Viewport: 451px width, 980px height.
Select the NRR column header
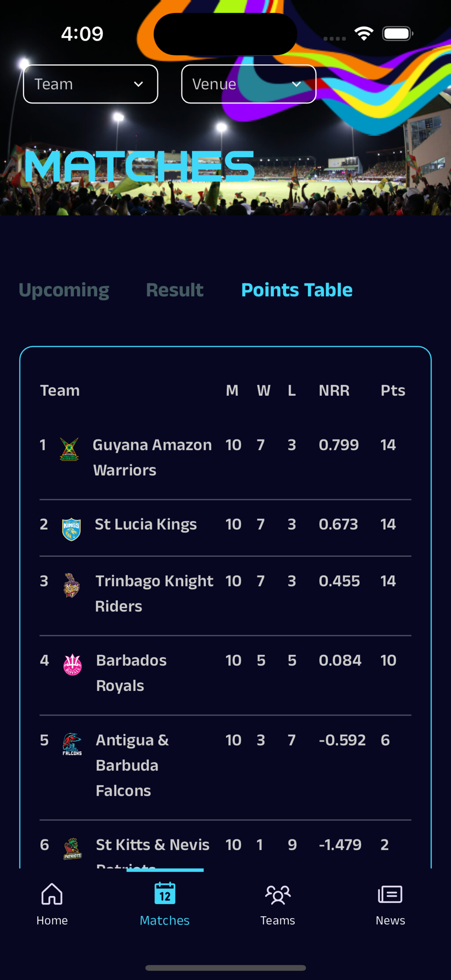coord(334,390)
